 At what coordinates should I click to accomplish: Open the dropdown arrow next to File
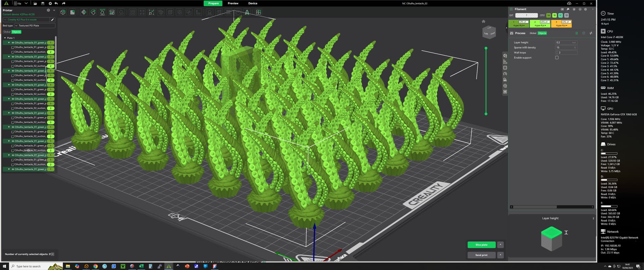(x=26, y=3)
